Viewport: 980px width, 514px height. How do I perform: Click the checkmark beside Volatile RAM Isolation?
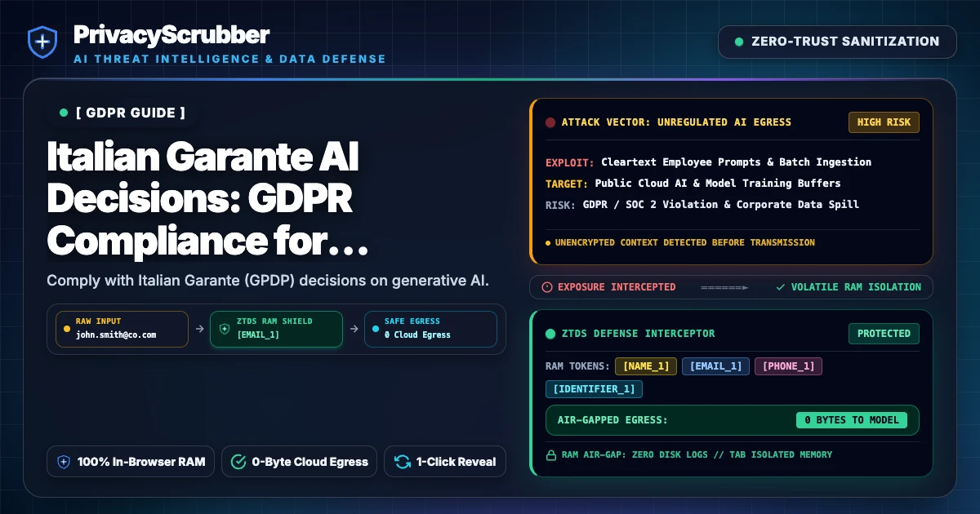click(781, 287)
